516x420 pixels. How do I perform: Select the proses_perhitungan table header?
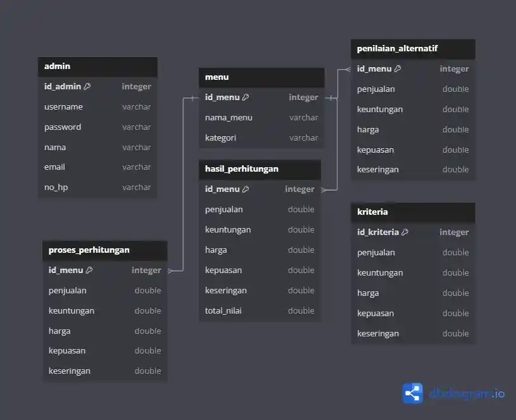[104, 250]
